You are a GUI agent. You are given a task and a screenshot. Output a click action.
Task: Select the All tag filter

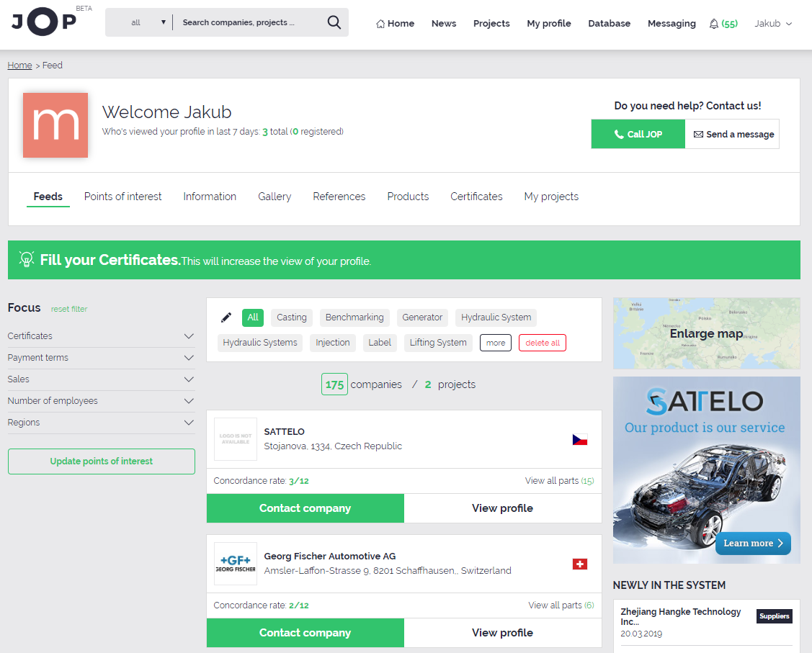tap(253, 318)
